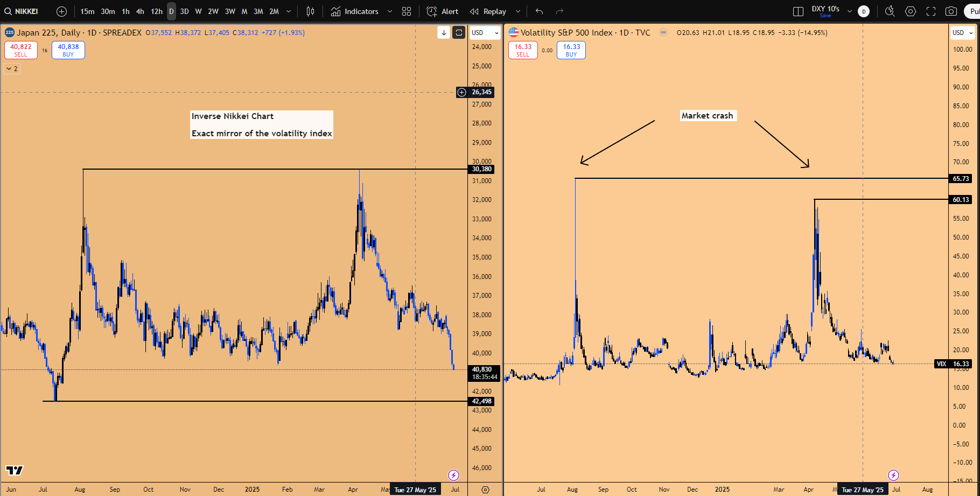Click the VIX 16.33 SELL button
This screenshot has height=496, width=980.
pyautogui.click(x=523, y=50)
